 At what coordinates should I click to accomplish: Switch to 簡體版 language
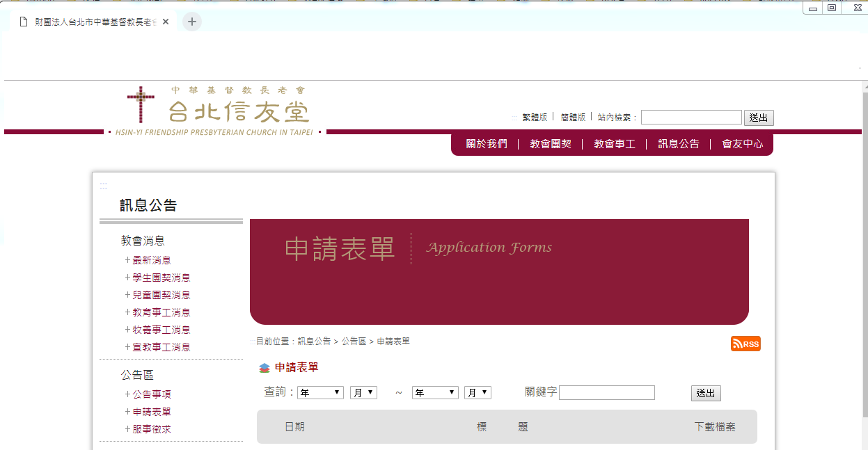pos(573,118)
